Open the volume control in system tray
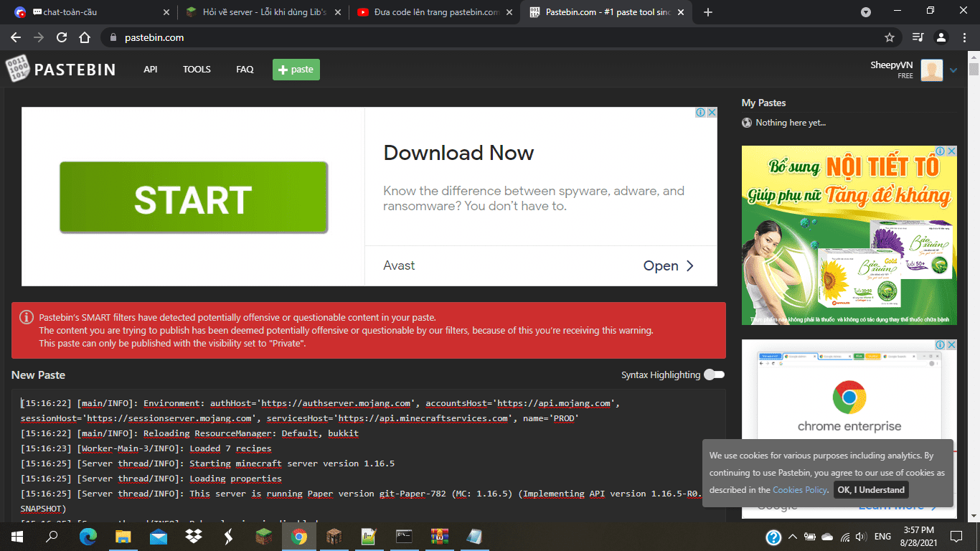The image size is (980, 551). 861,537
